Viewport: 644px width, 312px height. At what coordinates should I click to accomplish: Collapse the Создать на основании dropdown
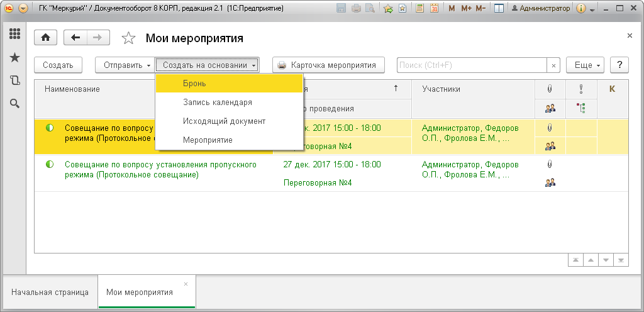pos(207,65)
